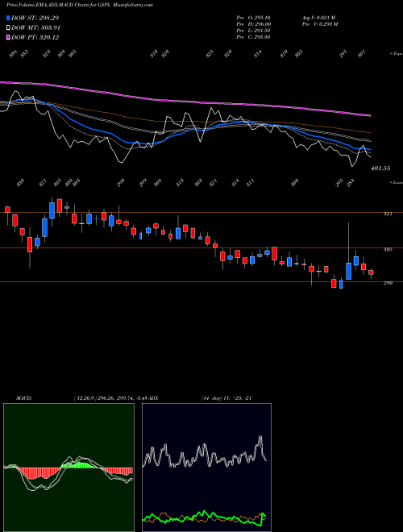Click the blue DOW ST legend swatch
The height and width of the screenshot is (532, 403).
pos(8,18)
